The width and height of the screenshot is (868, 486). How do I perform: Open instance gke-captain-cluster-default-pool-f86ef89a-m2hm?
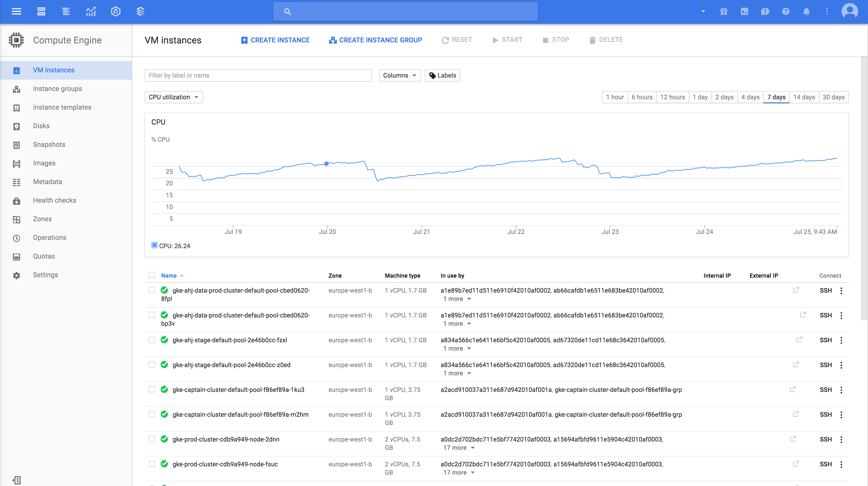(x=240, y=414)
